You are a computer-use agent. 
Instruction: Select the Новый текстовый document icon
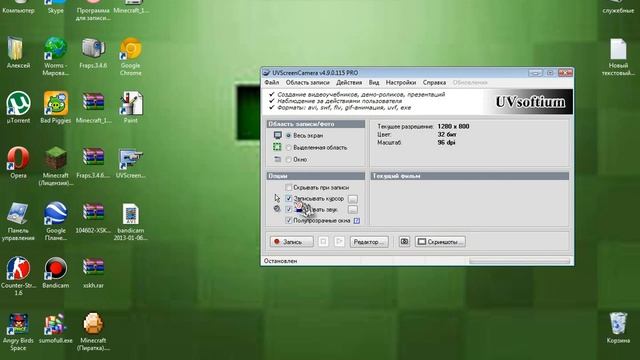pos(618,49)
